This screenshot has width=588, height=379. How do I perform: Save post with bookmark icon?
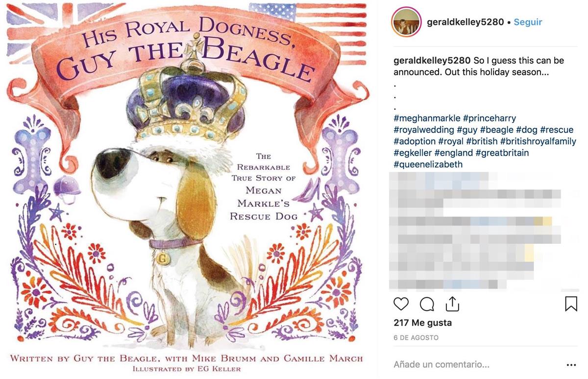(x=571, y=304)
